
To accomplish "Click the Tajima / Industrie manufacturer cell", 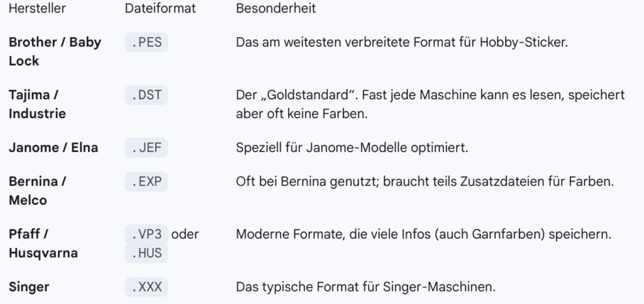I will 37,104.
